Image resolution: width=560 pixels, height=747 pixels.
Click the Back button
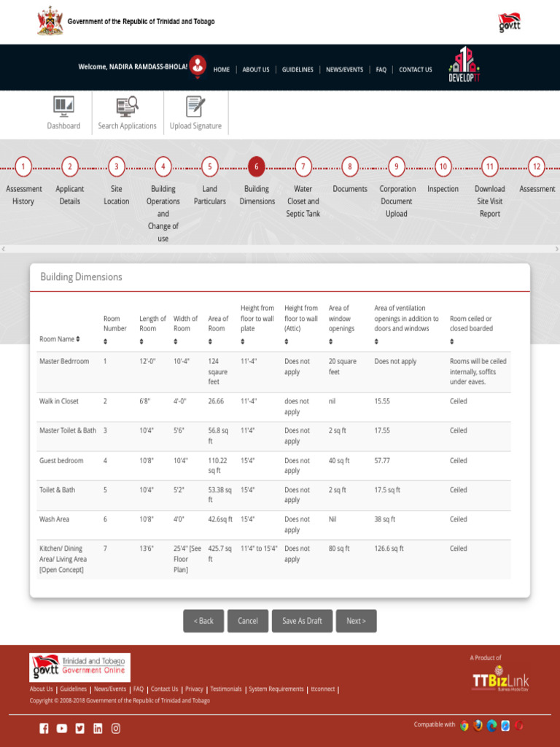click(x=203, y=621)
